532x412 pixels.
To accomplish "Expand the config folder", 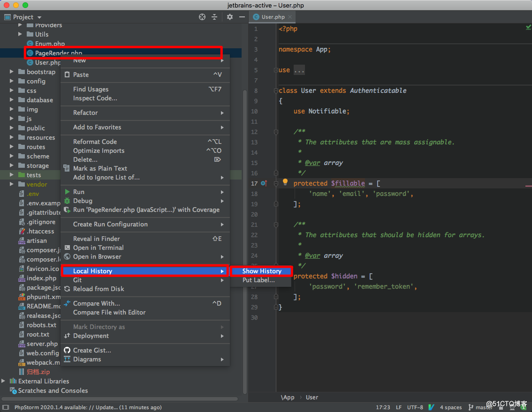I will click(x=12, y=81).
